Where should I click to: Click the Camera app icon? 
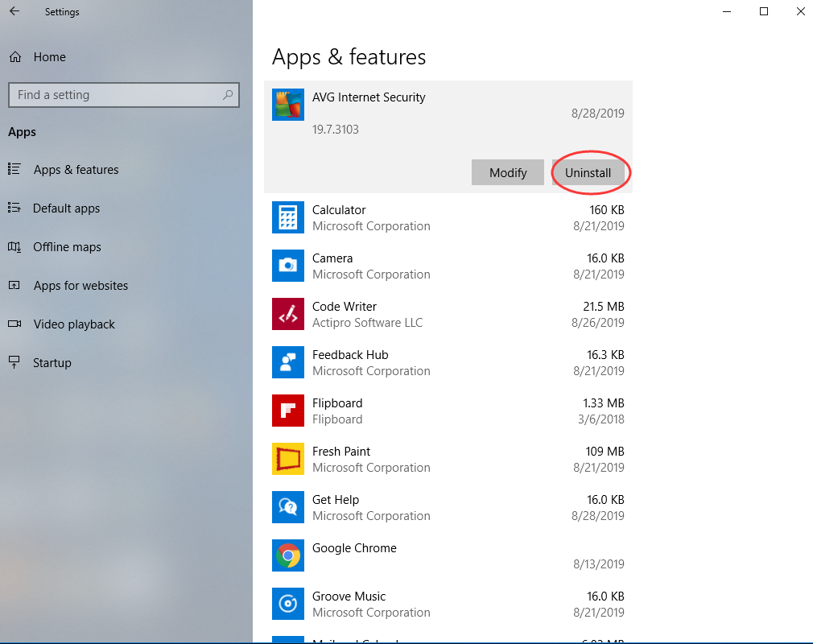point(287,266)
